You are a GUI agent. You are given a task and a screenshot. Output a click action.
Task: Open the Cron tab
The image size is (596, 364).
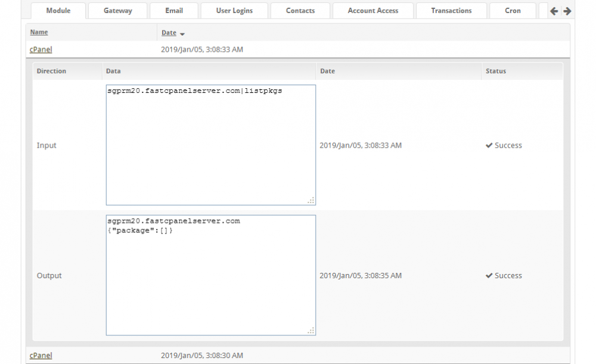[513, 11]
